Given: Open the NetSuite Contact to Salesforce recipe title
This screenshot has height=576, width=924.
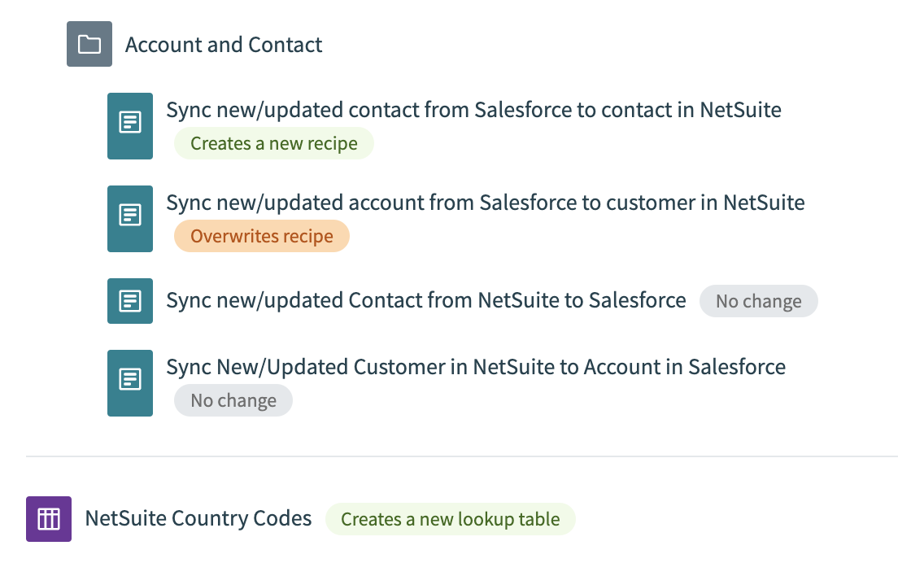Looking at the screenshot, I should [x=425, y=300].
